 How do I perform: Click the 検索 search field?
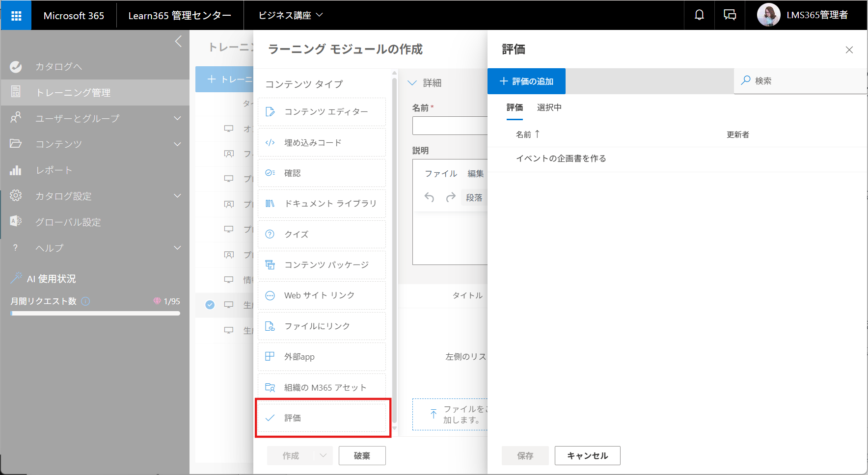(x=800, y=81)
